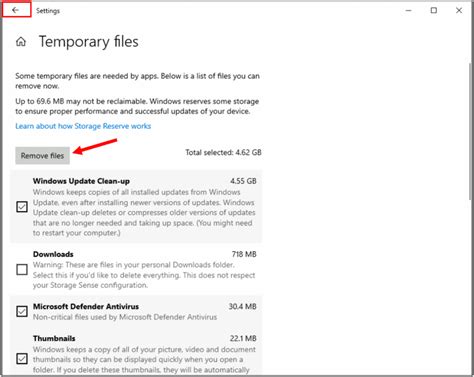
Task: Close the Settings window
Action: (x=459, y=11)
